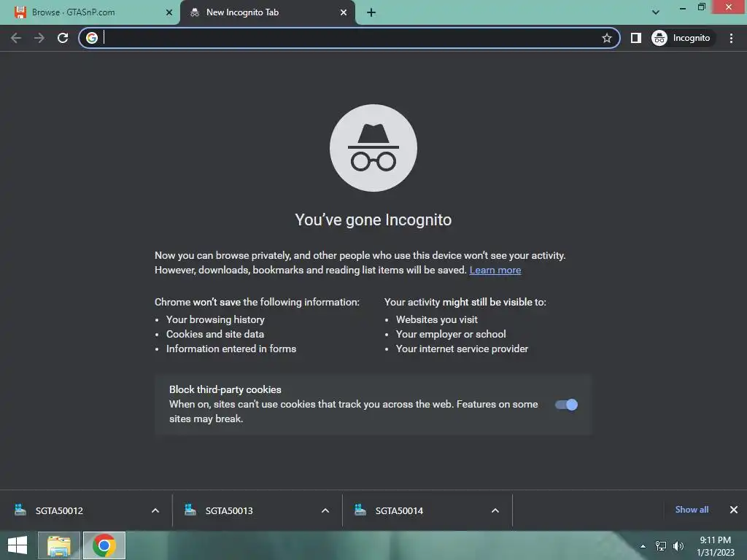Click the "Cookies and site data" text
The height and width of the screenshot is (560, 747).
[215, 334]
